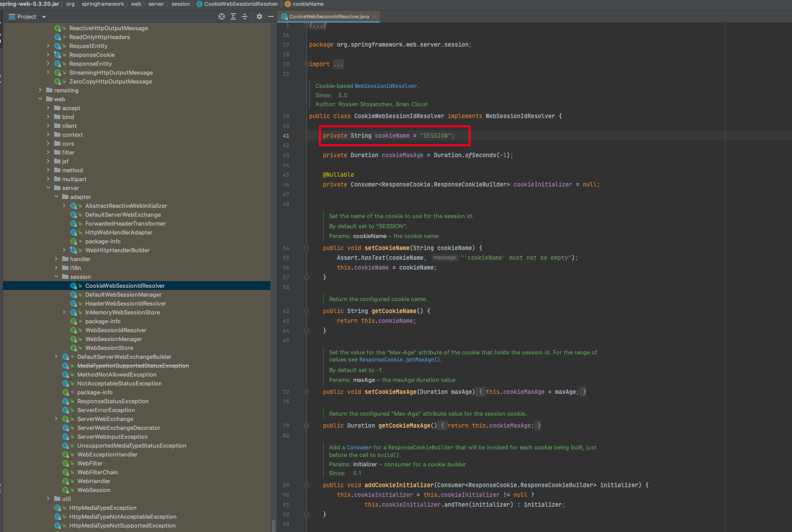Click the accept folder icon
The image size is (792, 532).
click(57, 108)
